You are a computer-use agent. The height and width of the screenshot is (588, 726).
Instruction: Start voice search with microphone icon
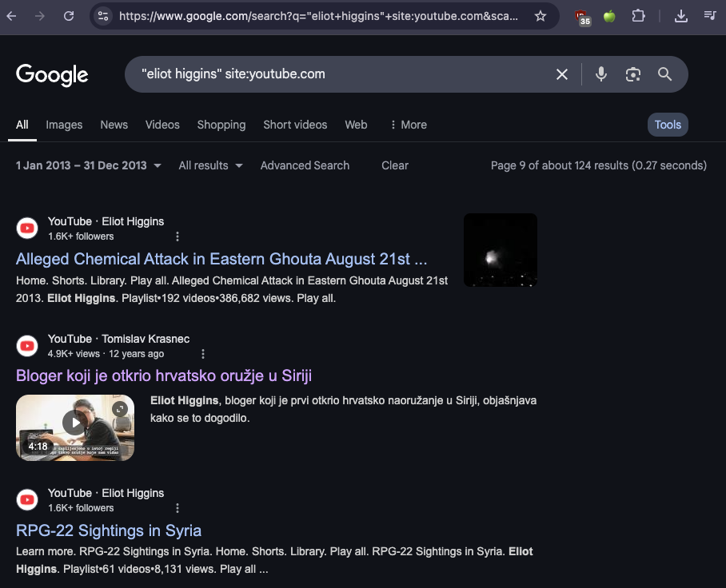pyautogui.click(x=601, y=74)
